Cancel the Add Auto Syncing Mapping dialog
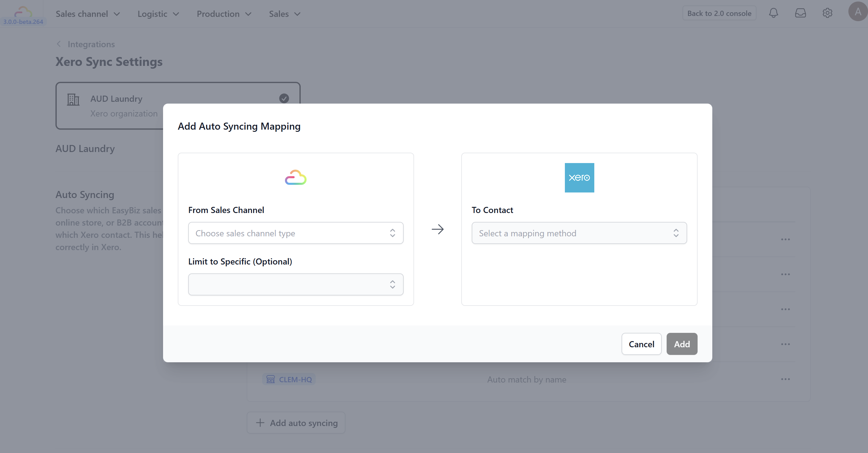This screenshot has height=453, width=868. (x=641, y=344)
